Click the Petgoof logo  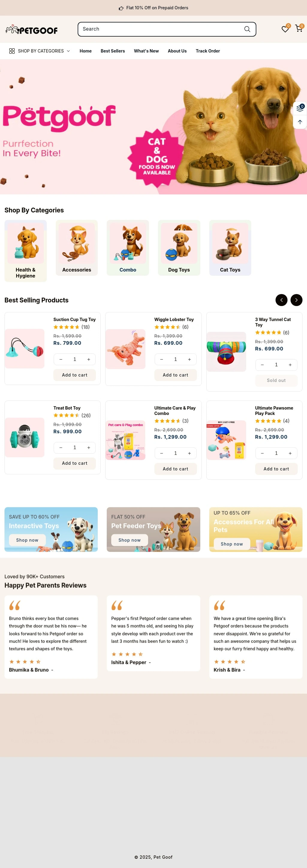[x=32, y=30]
